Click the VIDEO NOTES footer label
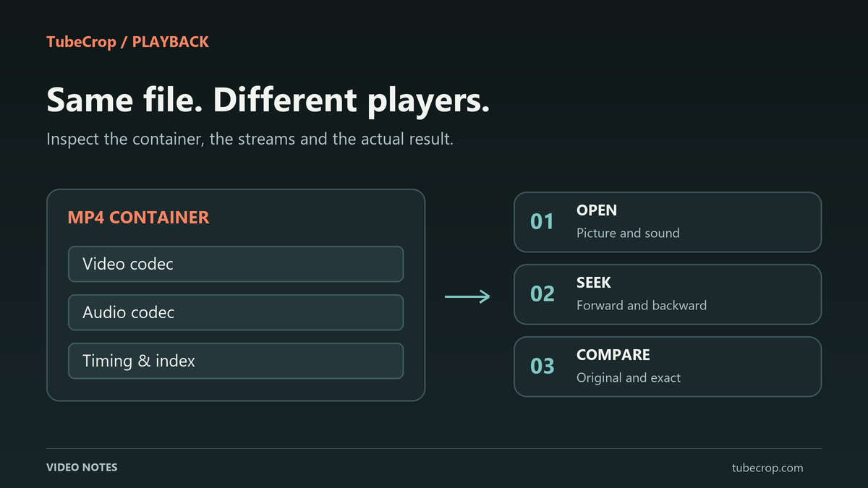 (x=82, y=467)
